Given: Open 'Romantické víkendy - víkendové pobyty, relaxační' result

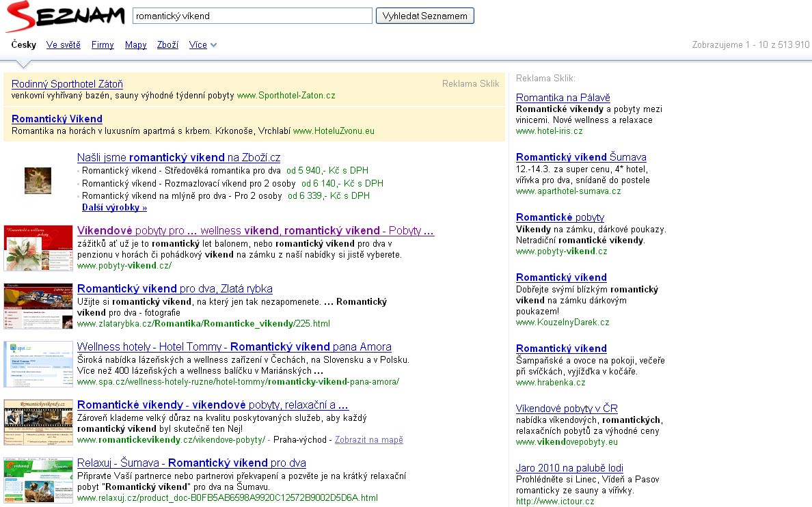Looking at the screenshot, I should 213,405.
